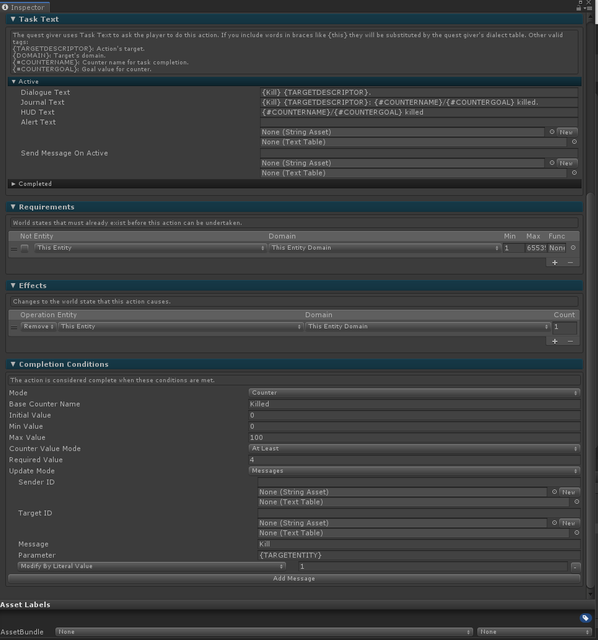Open the Remove operation dropdown in Effects
The image size is (598, 640).
(x=38, y=327)
